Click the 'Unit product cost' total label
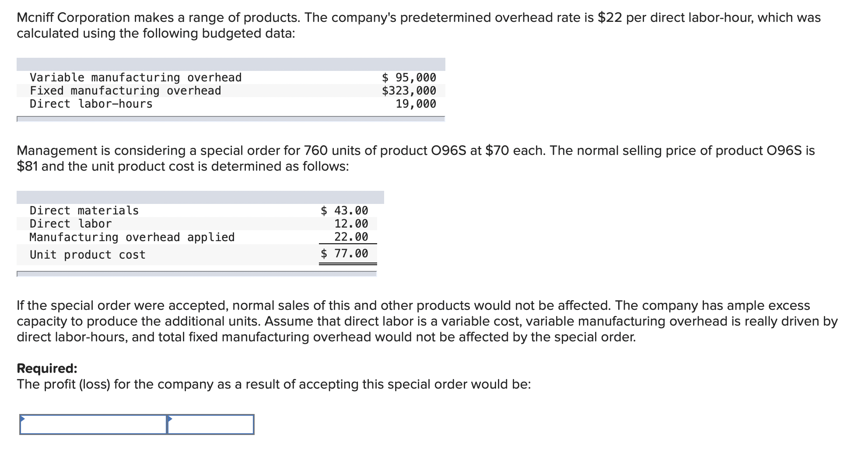Image resolution: width=868 pixels, height=456 pixels. click(87, 255)
